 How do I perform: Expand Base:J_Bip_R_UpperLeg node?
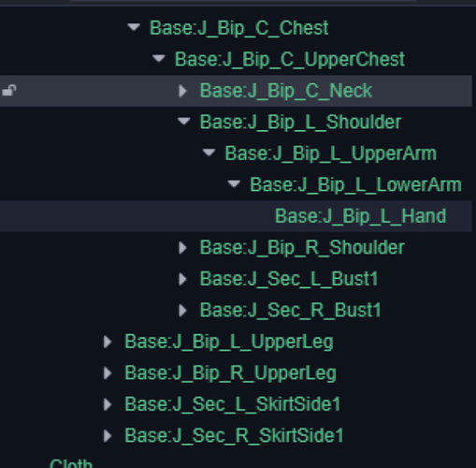108,373
